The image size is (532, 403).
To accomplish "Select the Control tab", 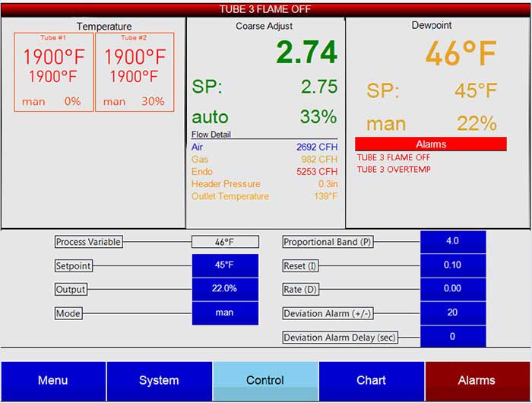I will click(266, 381).
